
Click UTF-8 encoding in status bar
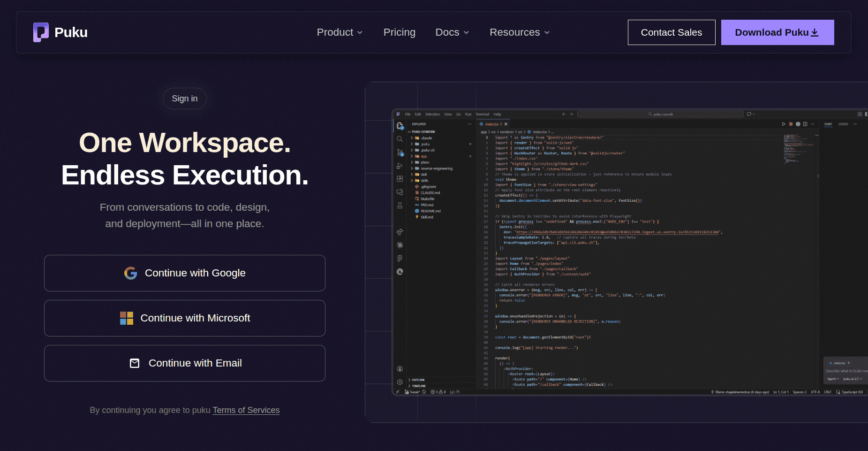pos(815,392)
